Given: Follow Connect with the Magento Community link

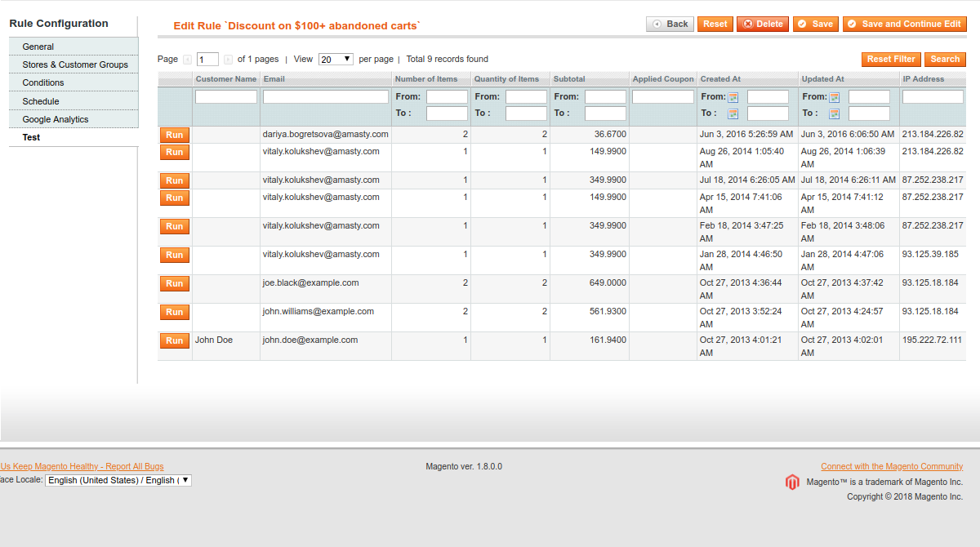Looking at the screenshot, I should pos(892,467).
